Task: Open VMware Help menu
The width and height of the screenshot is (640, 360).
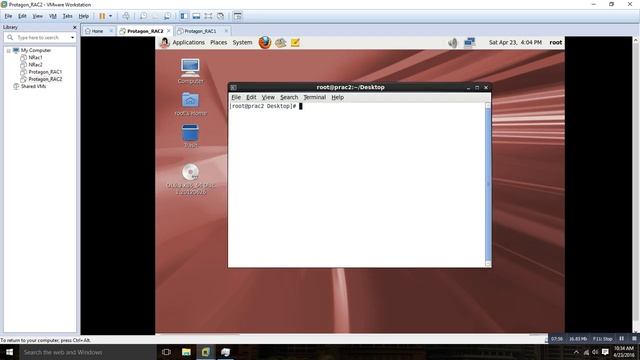Action: (84, 16)
